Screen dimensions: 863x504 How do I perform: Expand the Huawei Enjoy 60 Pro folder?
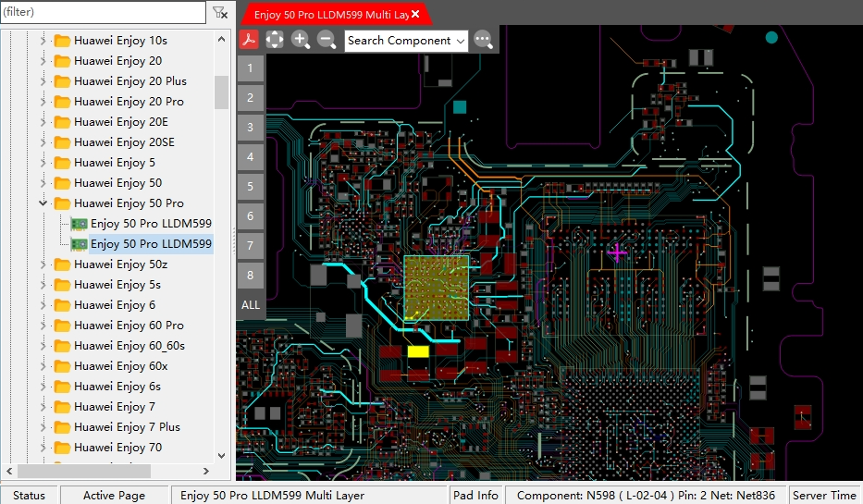[43, 326]
